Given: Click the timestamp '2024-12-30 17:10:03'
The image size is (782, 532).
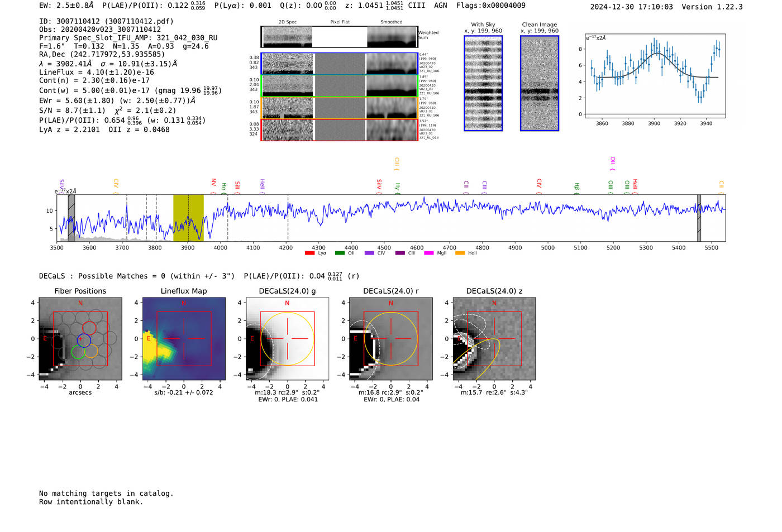Looking at the screenshot, I should coord(632,7).
